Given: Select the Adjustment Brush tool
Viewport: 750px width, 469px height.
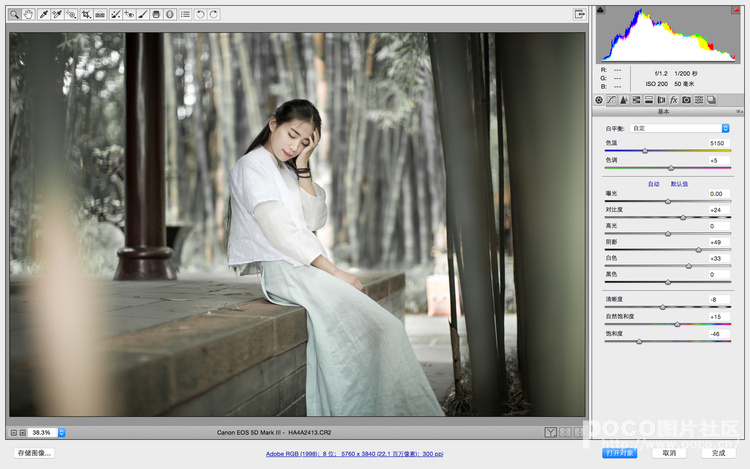Looking at the screenshot, I should (143, 14).
